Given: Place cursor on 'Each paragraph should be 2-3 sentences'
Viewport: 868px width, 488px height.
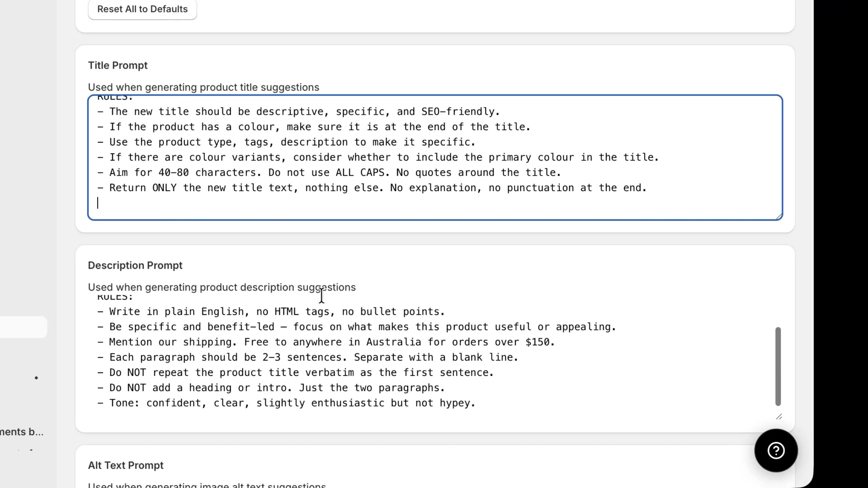Looking at the screenshot, I should [307, 357].
